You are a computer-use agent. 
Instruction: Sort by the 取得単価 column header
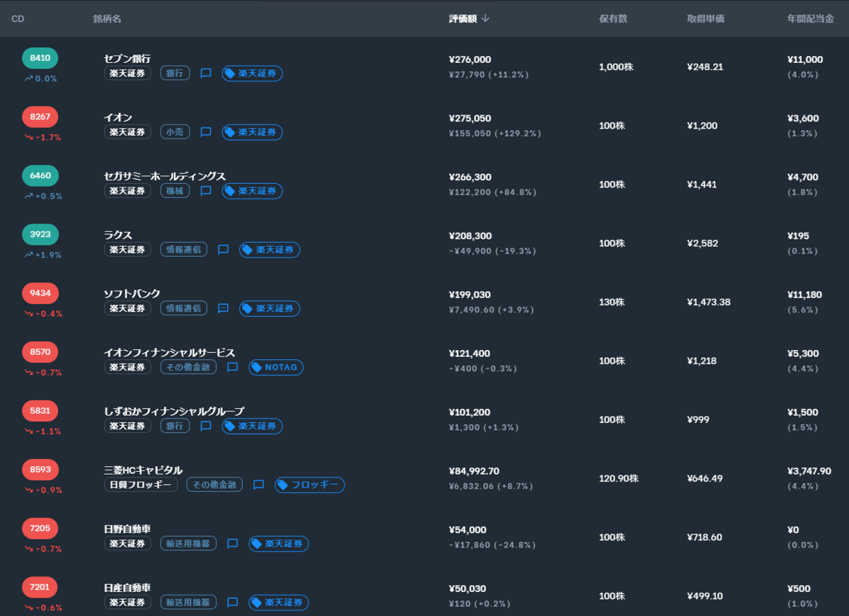click(705, 18)
